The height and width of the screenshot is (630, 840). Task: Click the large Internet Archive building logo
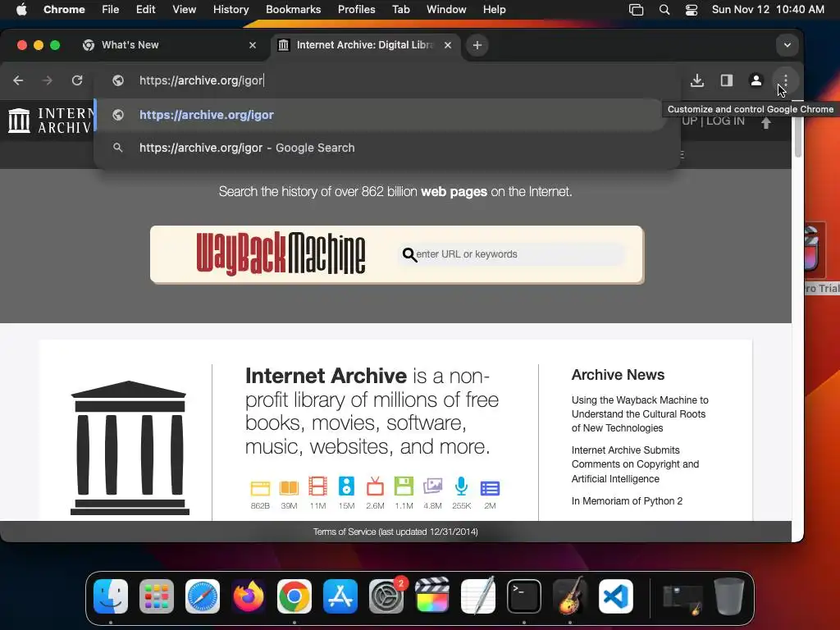click(x=130, y=447)
